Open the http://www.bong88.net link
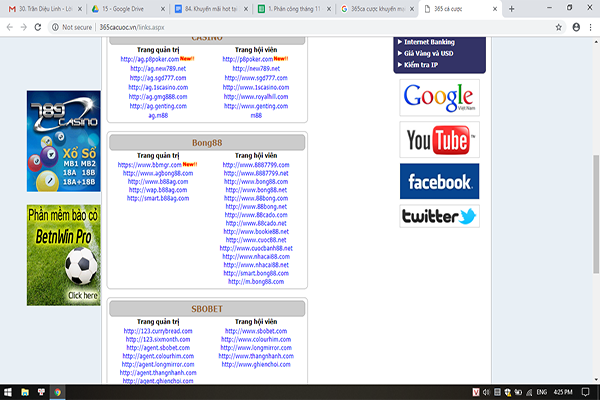This screenshot has height=400, width=600. pos(256,190)
